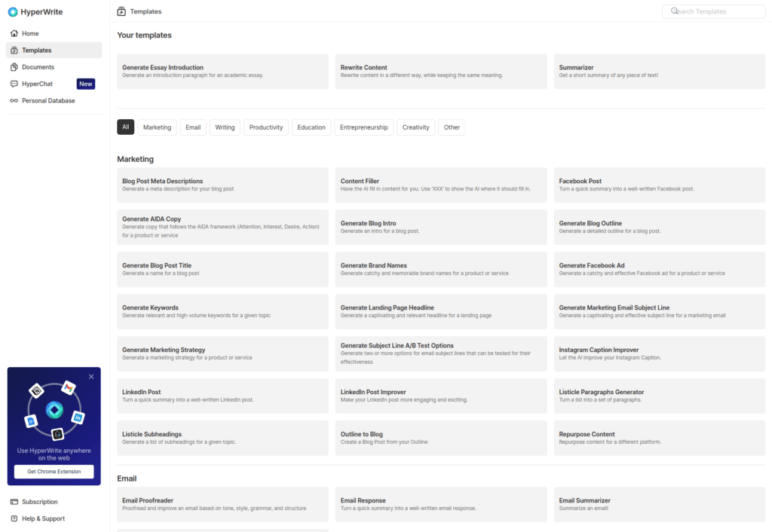Open the Email Response template
This screenshot has height=532, width=772.
tap(441, 504)
